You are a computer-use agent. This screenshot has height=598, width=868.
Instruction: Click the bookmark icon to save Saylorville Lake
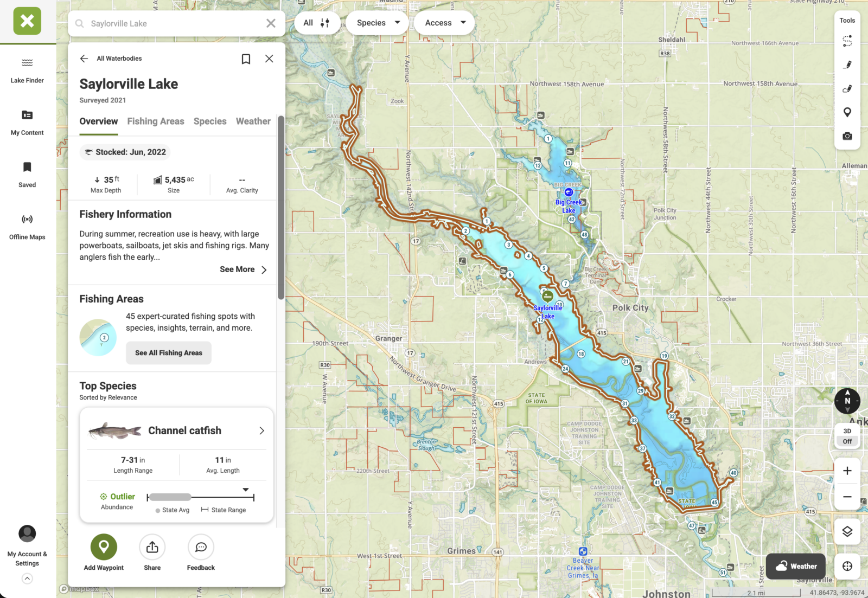tap(246, 59)
